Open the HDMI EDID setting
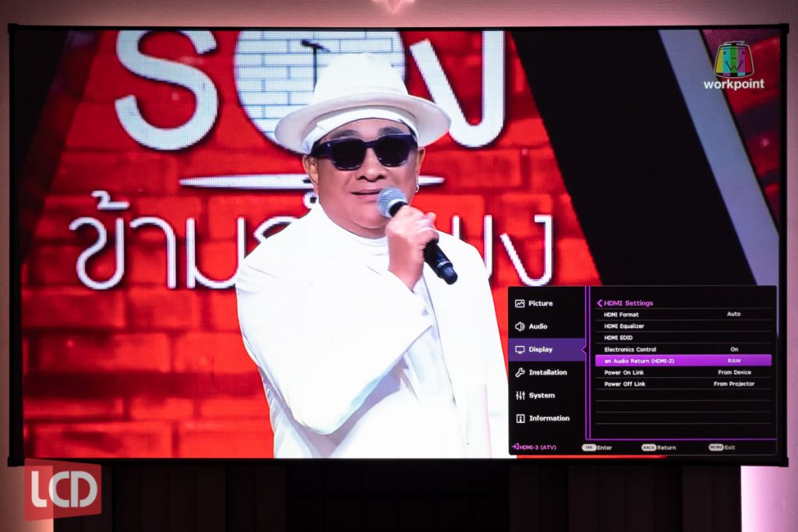Image resolution: width=798 pixels, height=532 pixels. coord(683,338)
